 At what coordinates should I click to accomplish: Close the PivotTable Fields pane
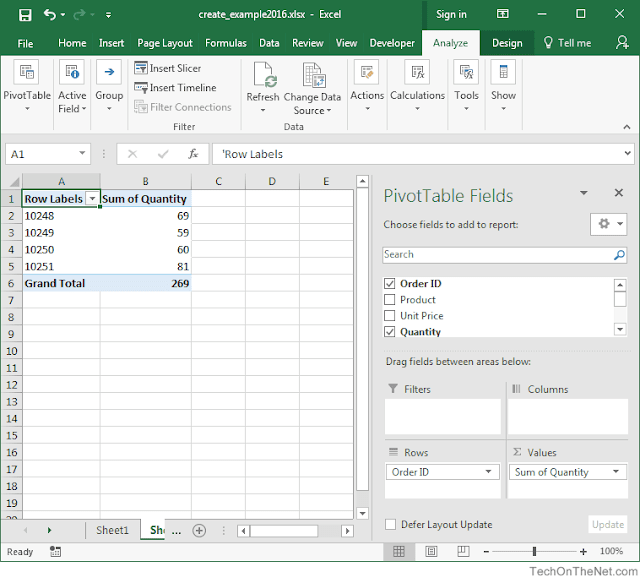pyautogui.click(x=619, y=193)
